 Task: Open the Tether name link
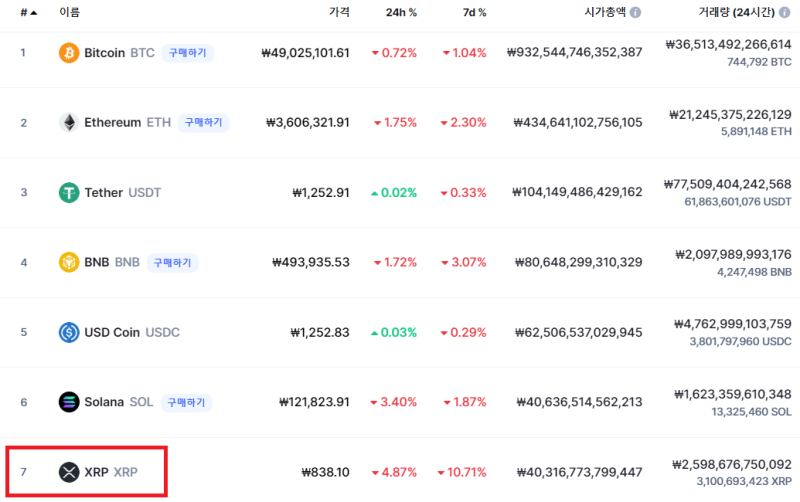[x=104, y=192]
